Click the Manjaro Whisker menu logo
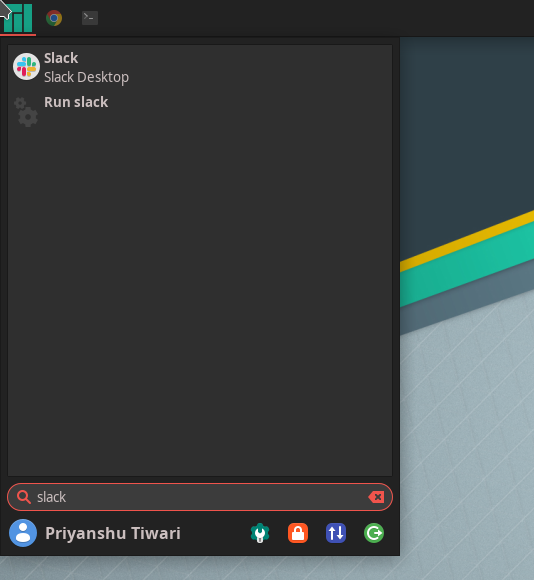Screen dimensions: 534x580 click(x=17, y=18)
